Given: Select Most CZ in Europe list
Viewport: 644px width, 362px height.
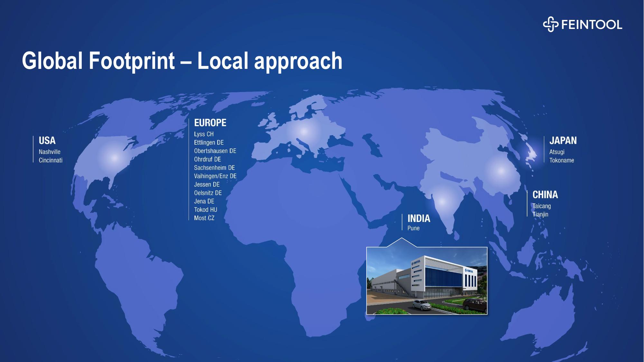Looking at the screenshot, I should pos(204,218).
